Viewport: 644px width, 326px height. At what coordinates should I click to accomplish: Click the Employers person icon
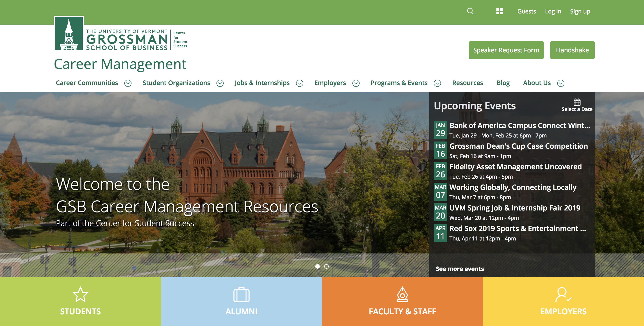click(x=563, y=294)
